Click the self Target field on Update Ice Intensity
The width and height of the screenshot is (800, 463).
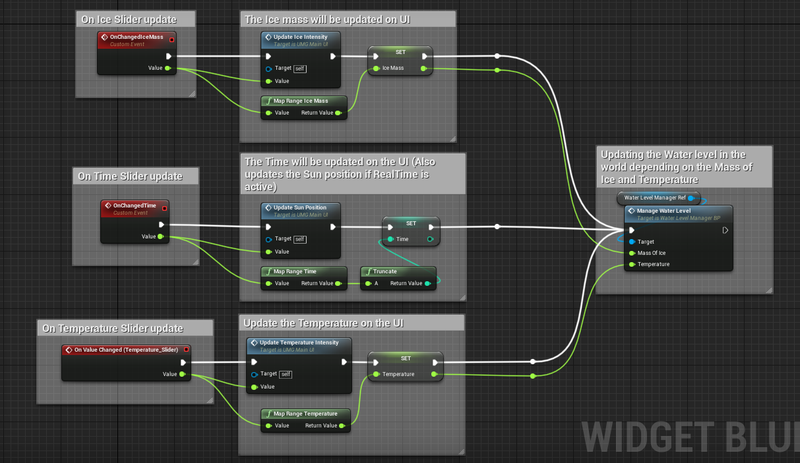(x=299, y=69)
